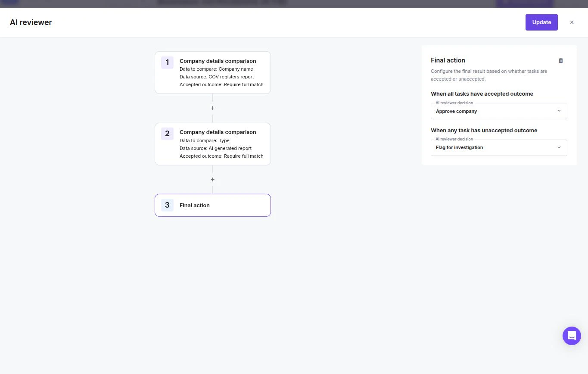Click the number badge of step 1
The width and height of the screenshot is (588, 374).
(167, 62)
